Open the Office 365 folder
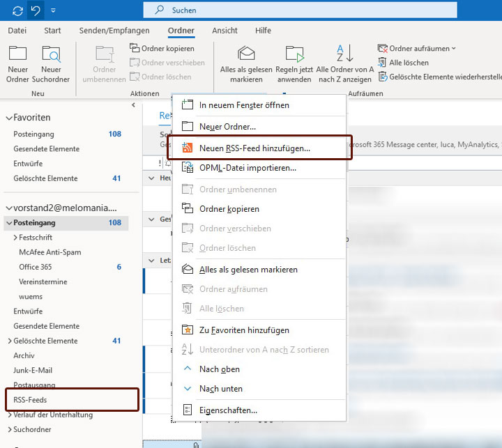 click(x=36, y=267)
